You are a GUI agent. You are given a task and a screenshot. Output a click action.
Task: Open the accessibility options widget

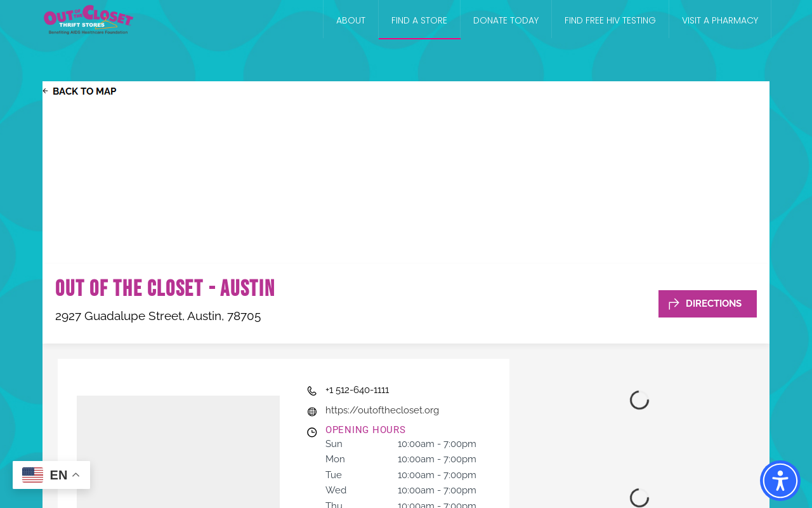click(x=780, y=481)
